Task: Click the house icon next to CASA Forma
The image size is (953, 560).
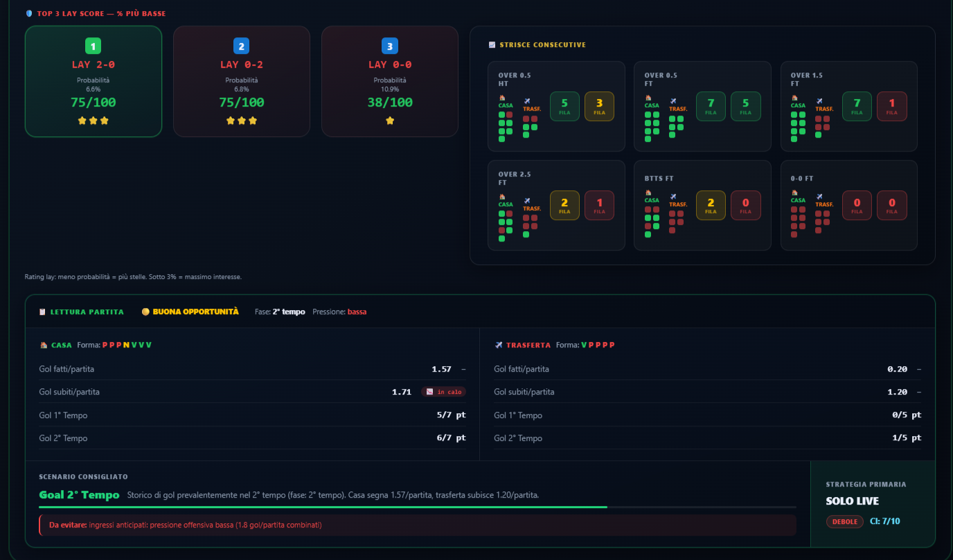Action: click(x=44, y=345)
